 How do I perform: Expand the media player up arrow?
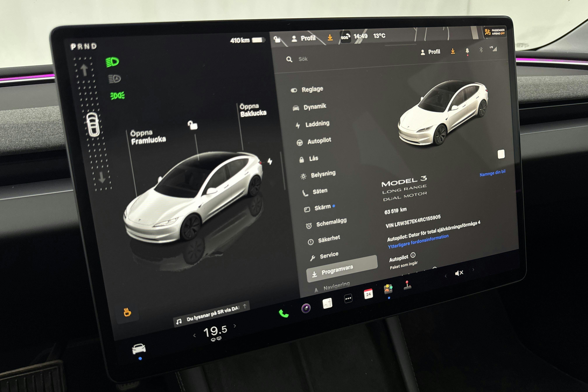pyautogui.click(x=245, y=306)
